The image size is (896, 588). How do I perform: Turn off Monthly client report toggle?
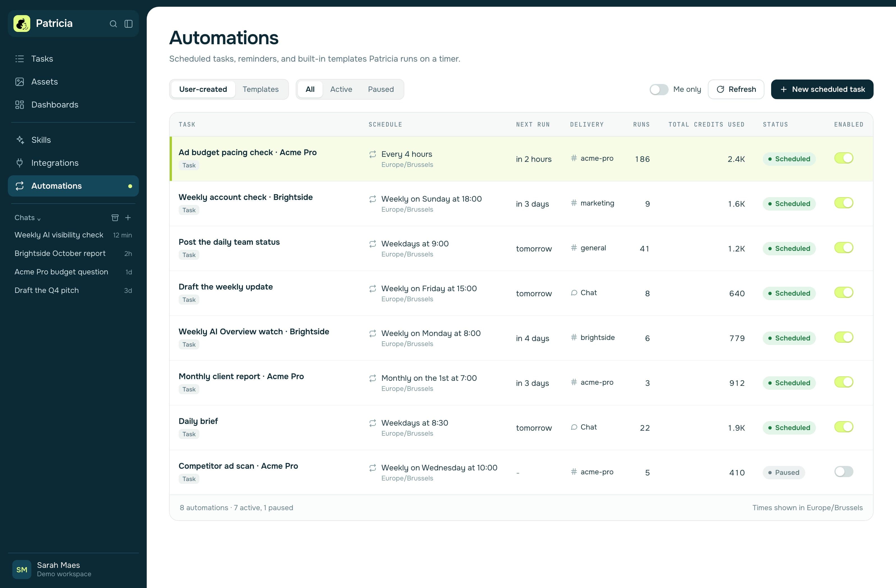843,382
